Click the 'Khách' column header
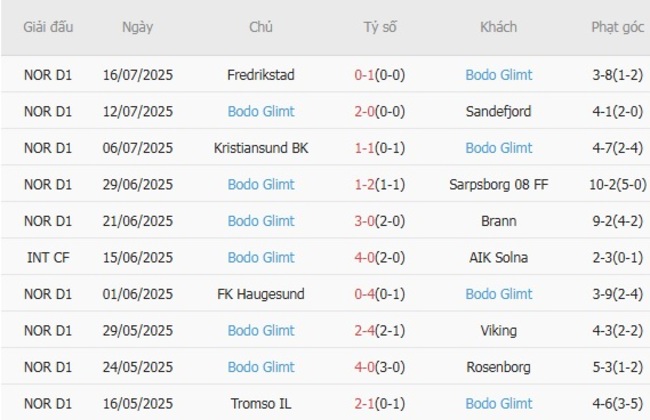Viewport: 650px width, 420px height. (x=499, y=27)
